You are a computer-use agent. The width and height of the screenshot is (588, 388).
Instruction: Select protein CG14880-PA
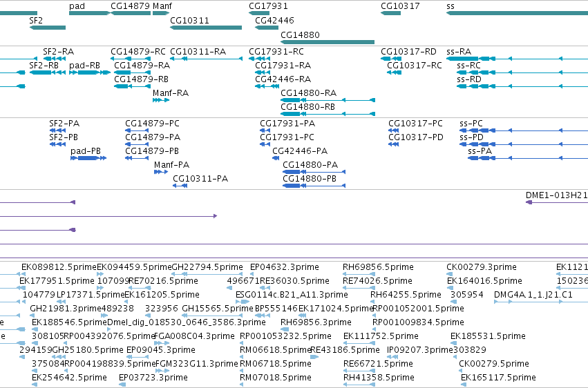click(x=310, y=165)
